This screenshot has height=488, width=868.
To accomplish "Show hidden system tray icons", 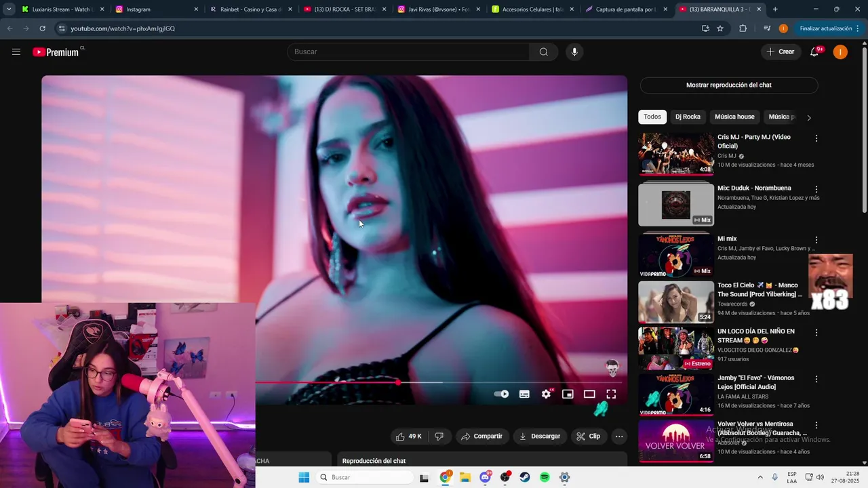I will click(x=759, y=477).
